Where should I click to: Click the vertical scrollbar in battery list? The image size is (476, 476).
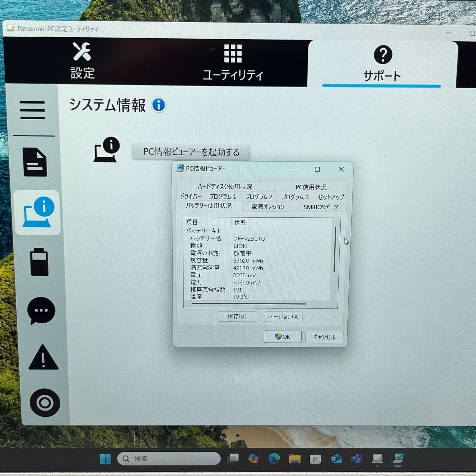point(335,250)
